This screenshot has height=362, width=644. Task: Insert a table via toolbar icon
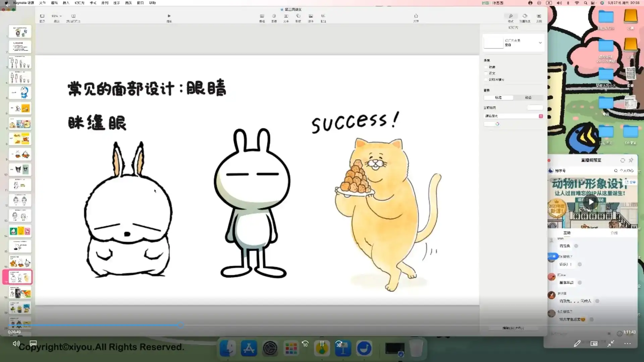(262, 16)
